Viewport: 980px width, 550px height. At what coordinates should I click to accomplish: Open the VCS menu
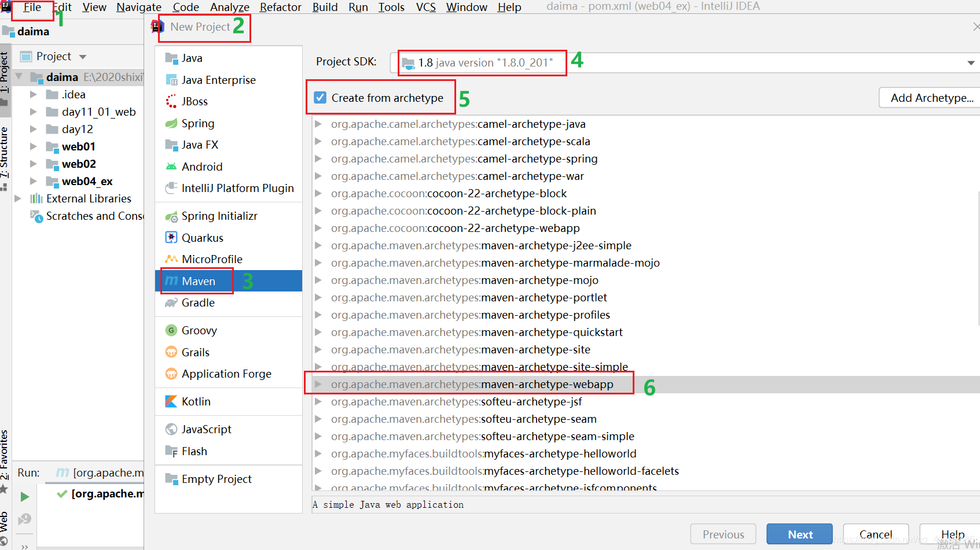(x=426, y=7)
